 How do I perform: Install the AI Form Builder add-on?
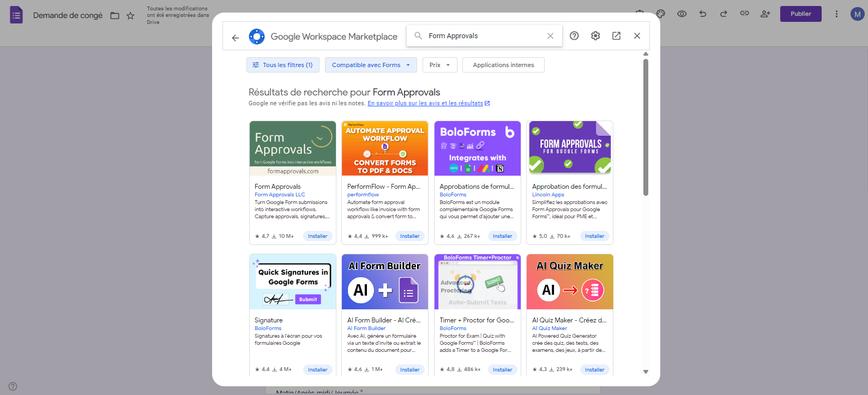(x=410, y=370)
